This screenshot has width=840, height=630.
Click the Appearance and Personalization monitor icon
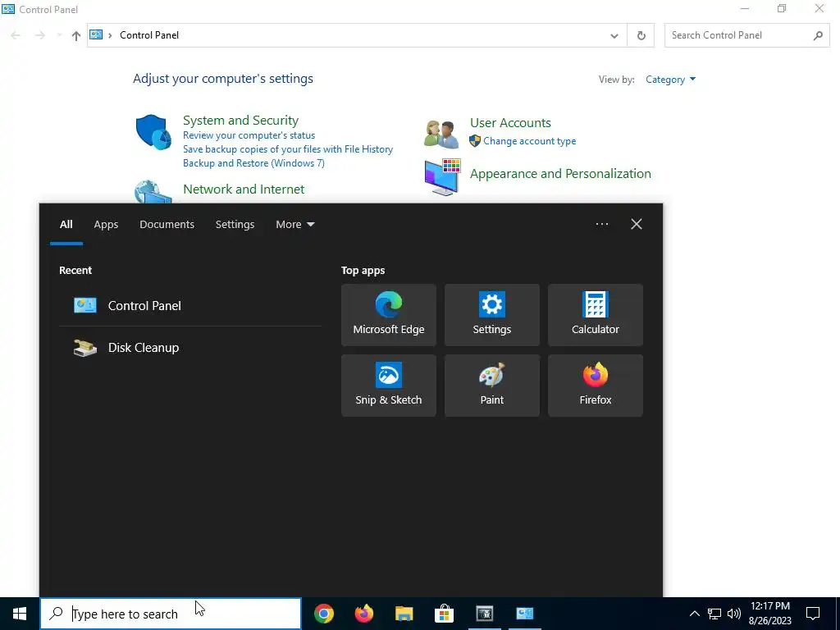[x=442, y=177]
